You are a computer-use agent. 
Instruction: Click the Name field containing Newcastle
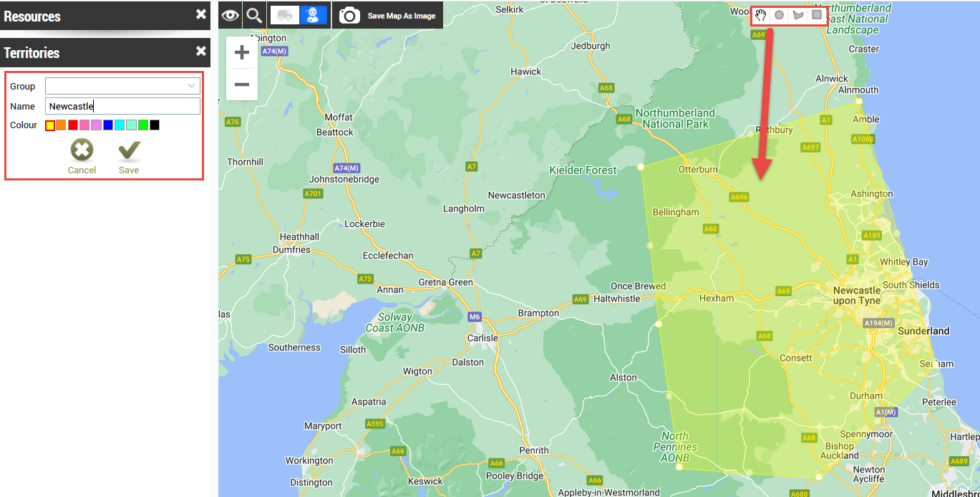tap(122, 106)
